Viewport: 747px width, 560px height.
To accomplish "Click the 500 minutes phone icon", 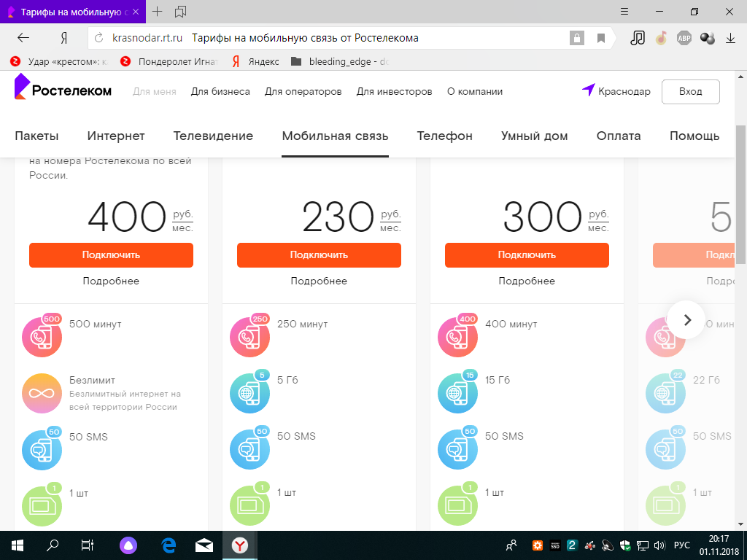I will (x=42, y=335).
